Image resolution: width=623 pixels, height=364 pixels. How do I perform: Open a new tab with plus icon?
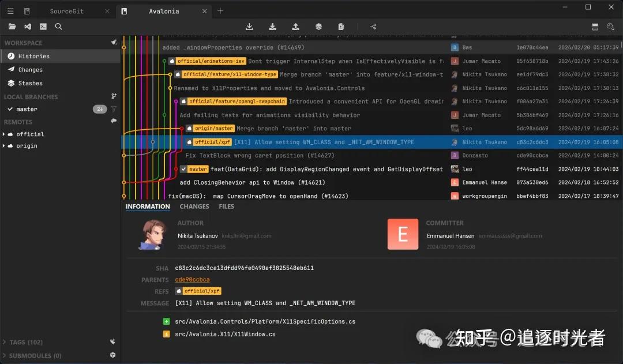[220, 11]
